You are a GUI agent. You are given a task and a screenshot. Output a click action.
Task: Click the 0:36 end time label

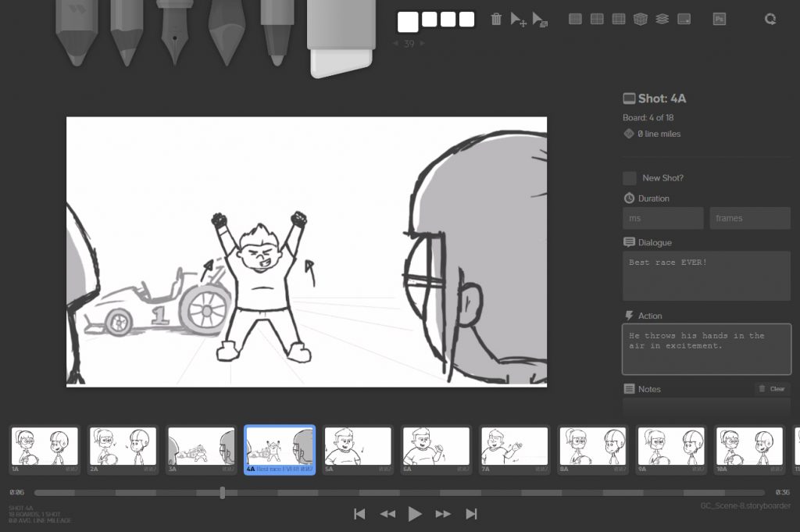(x=782, y=492)
